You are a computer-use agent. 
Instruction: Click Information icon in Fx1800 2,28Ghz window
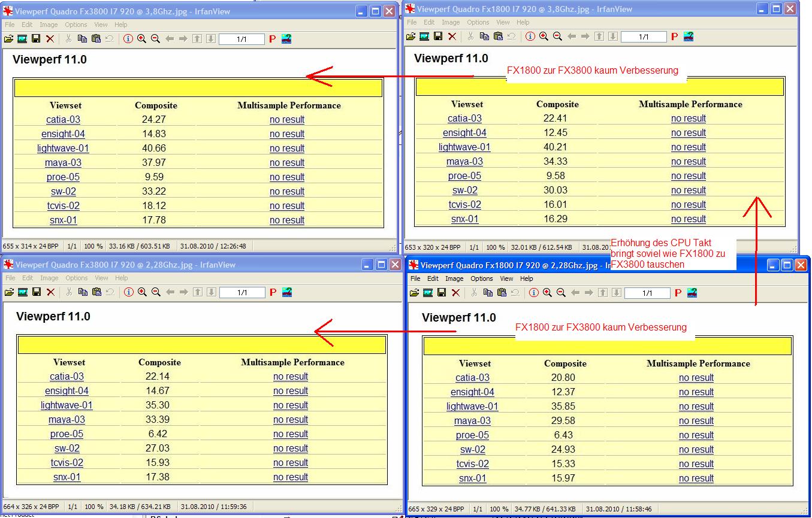click(x=534, y=293)
